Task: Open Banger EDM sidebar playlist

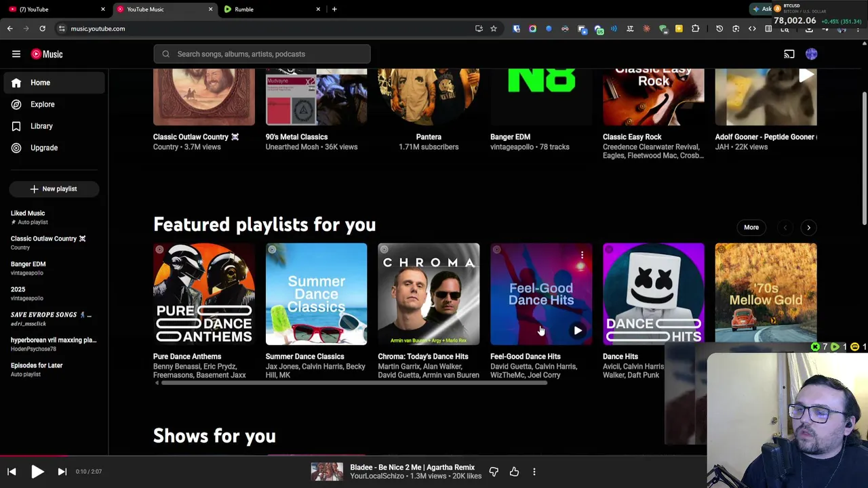Action: 54,268
